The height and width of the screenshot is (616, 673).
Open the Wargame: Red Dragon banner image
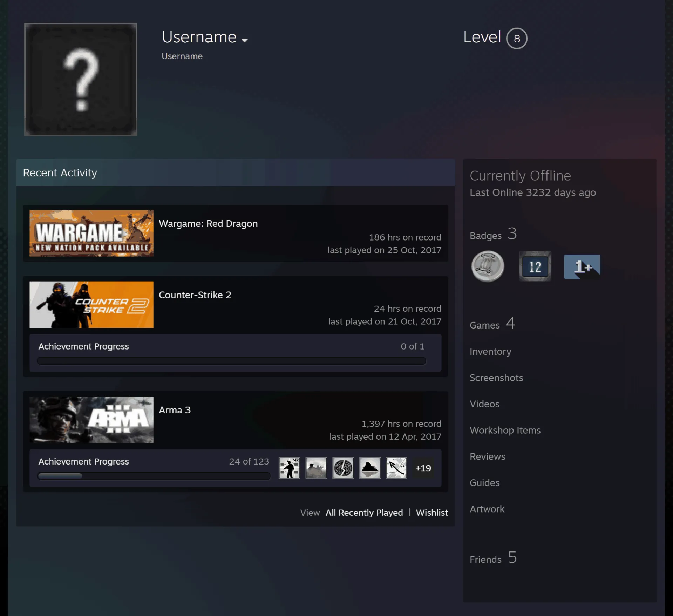[x=91, y=233]
